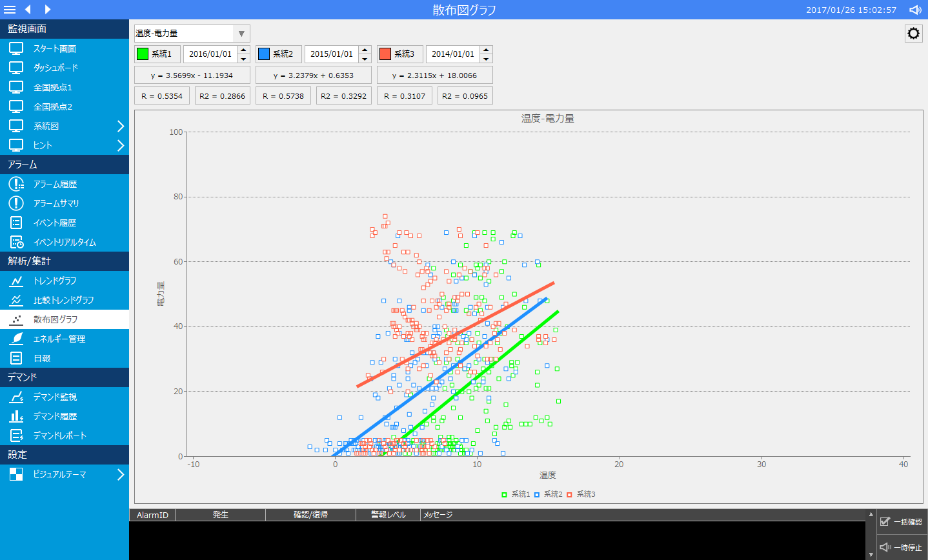Select アラーム履歴 menu item
The width and height of the screenshot is (928, 560).
[x=65, y=184]
